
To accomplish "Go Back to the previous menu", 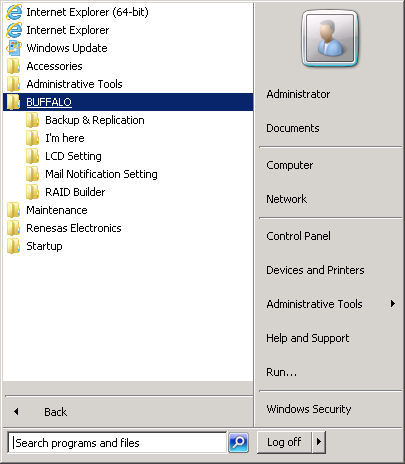I will [x=56, y=412].
